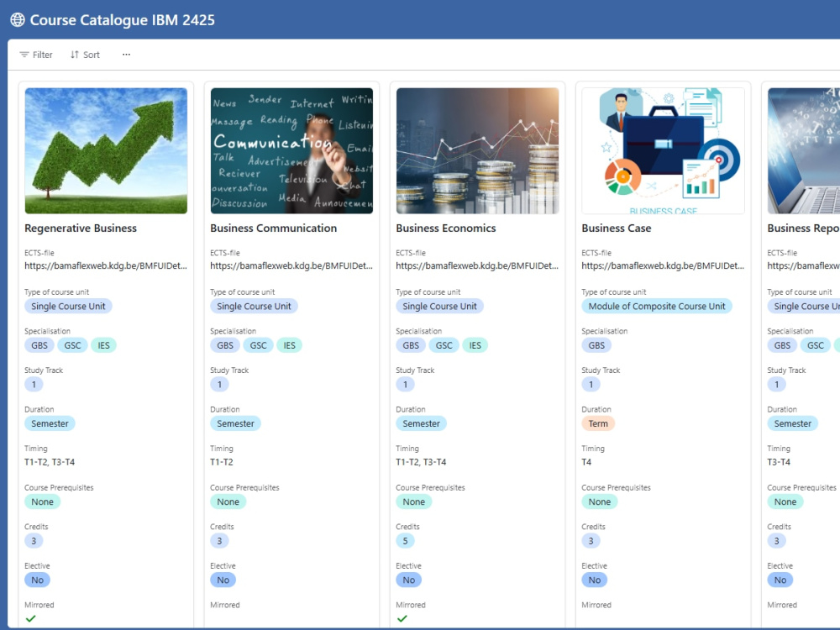
Task: Open ECTS-file link for Business Case
Action: click(664, 265)
